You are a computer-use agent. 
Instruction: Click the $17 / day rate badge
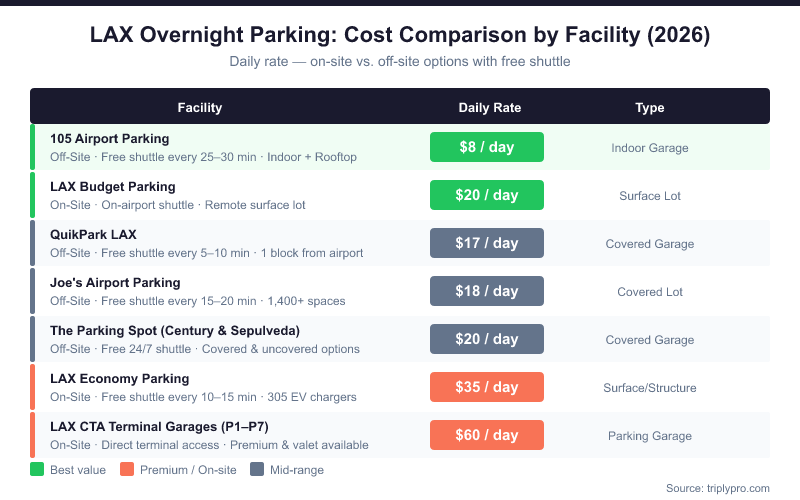click(487, 243)
